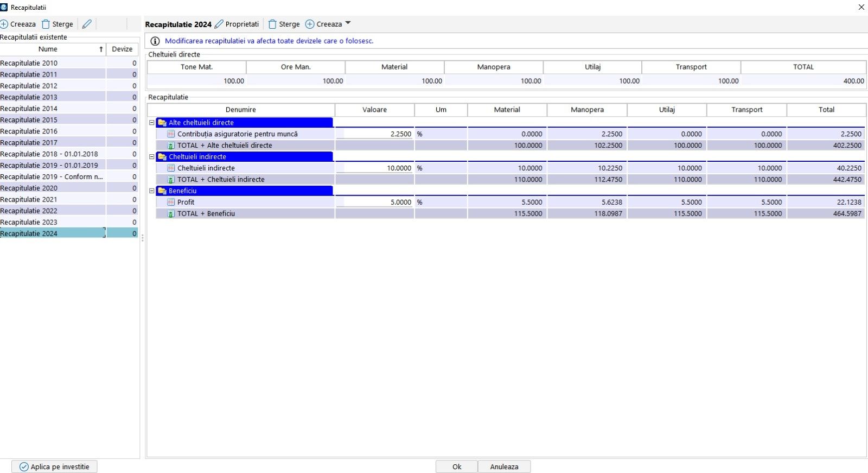Collapse the Beneficiu group
The height and width of the screenshot is (473, 868).
(152, 191)
